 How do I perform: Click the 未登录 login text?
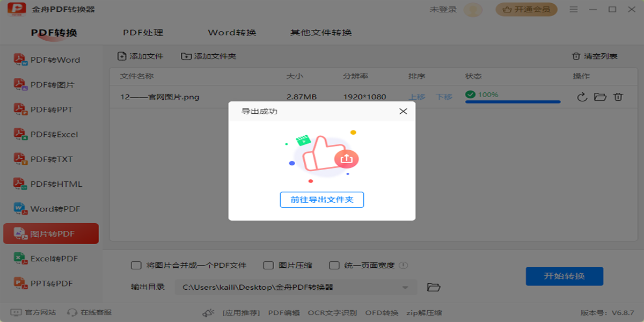443,10
